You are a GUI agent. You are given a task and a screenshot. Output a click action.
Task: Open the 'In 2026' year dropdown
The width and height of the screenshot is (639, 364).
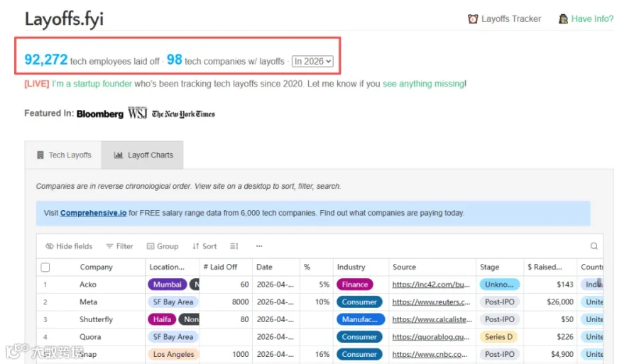pyautogui.click(x=312, y=61)
